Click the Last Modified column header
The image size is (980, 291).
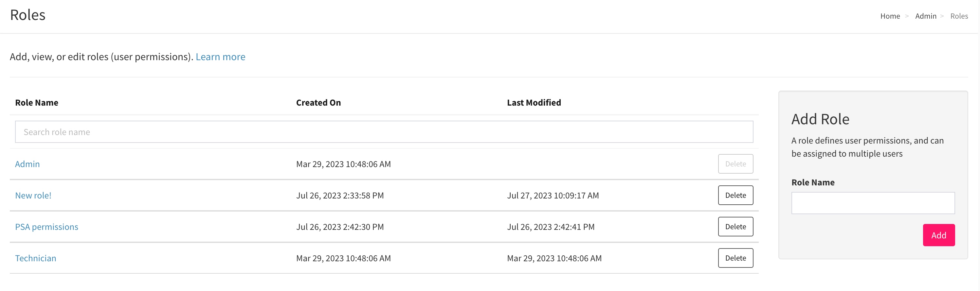[533, 103]
